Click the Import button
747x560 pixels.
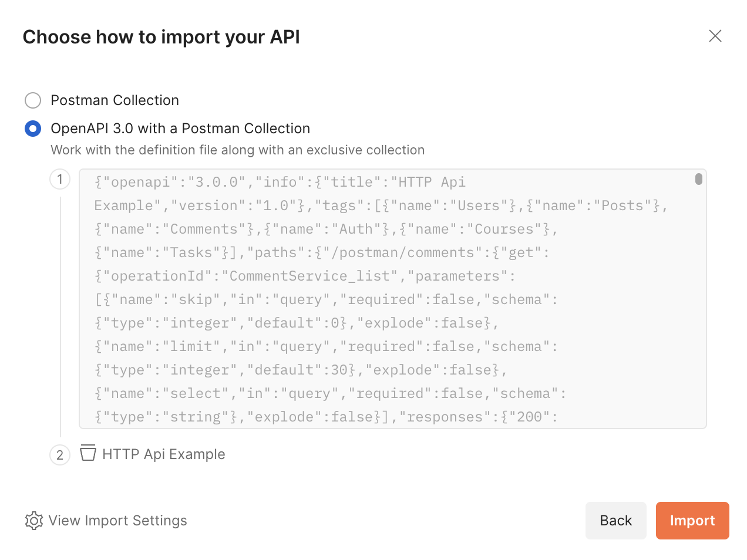[692, 521]
